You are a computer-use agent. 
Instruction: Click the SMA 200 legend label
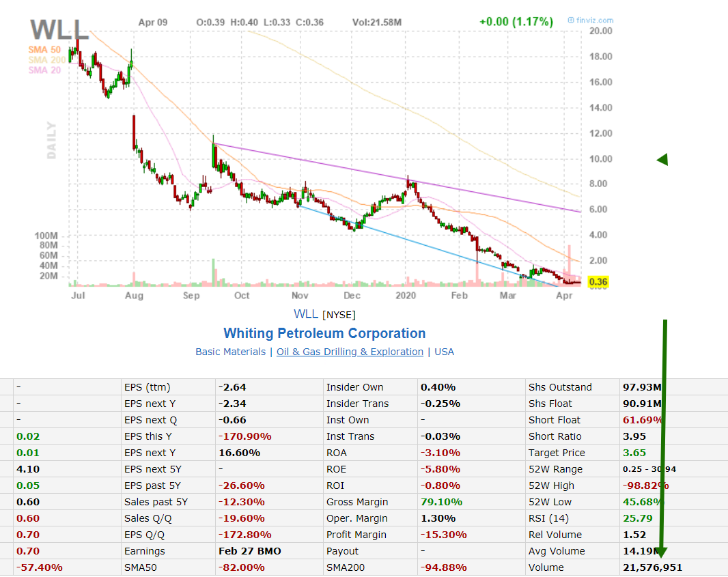[x=47, y=60]
